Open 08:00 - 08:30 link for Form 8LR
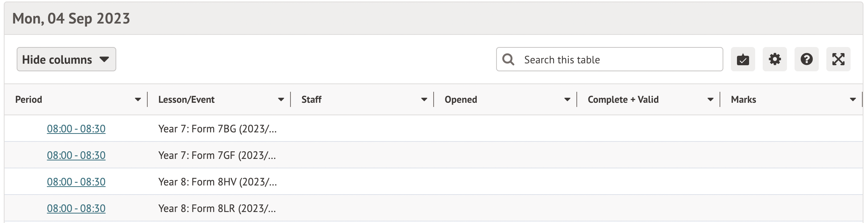868x223 pixels. 76,209
